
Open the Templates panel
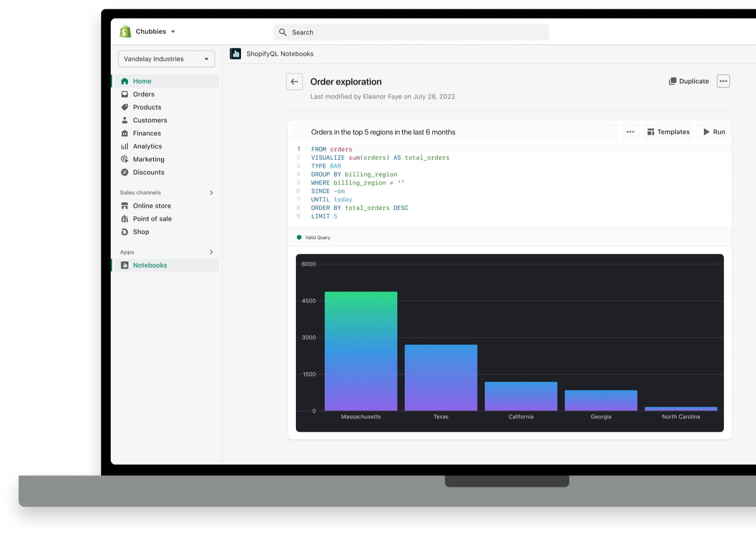click(668, 132)
